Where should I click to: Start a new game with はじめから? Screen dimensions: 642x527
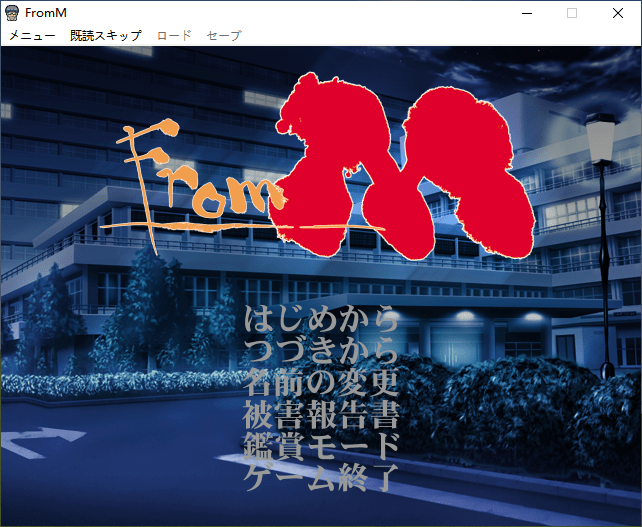pos(321,322)
